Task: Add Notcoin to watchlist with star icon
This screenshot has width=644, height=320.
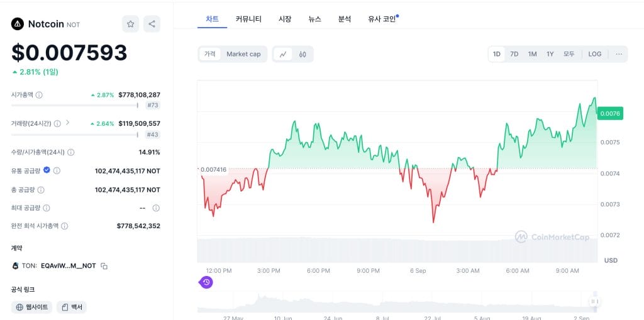Action: (130, 24)
